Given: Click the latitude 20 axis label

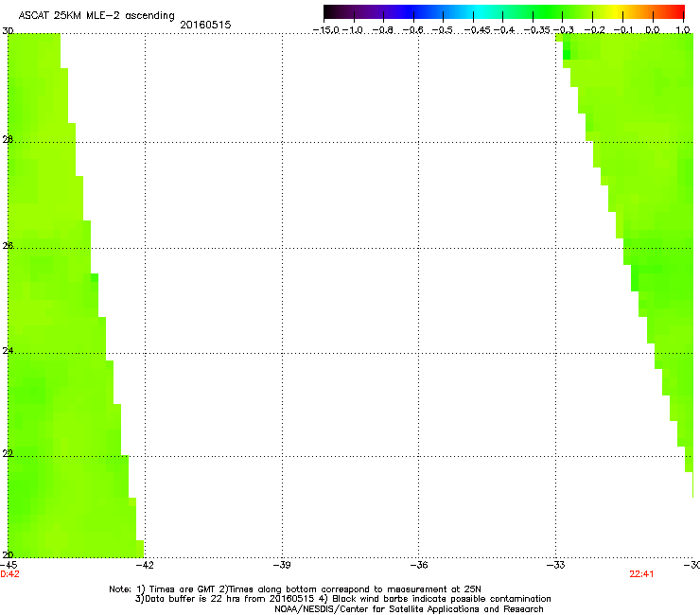Looking at the screenshot, I should (8, 554).
